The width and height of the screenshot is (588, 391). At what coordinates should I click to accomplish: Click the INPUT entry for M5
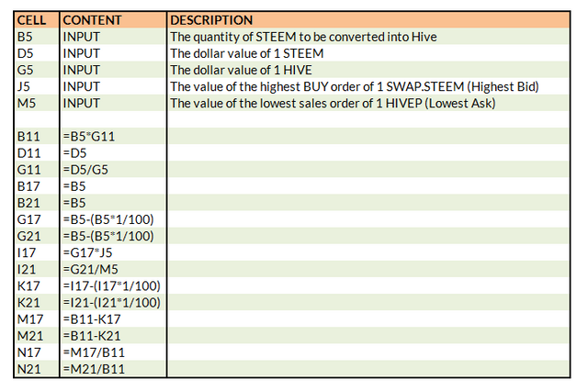click(82, 103)
